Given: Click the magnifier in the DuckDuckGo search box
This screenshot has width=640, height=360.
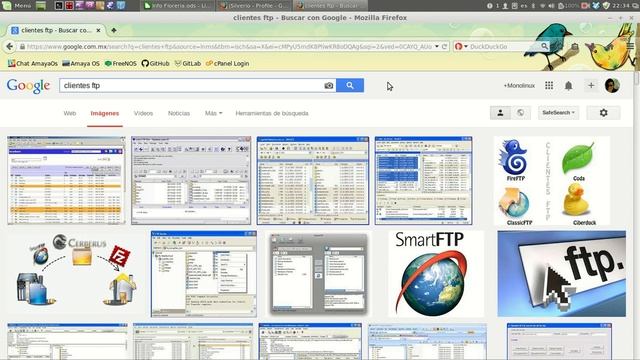Looking at the screenshot, I should [544, 46].
